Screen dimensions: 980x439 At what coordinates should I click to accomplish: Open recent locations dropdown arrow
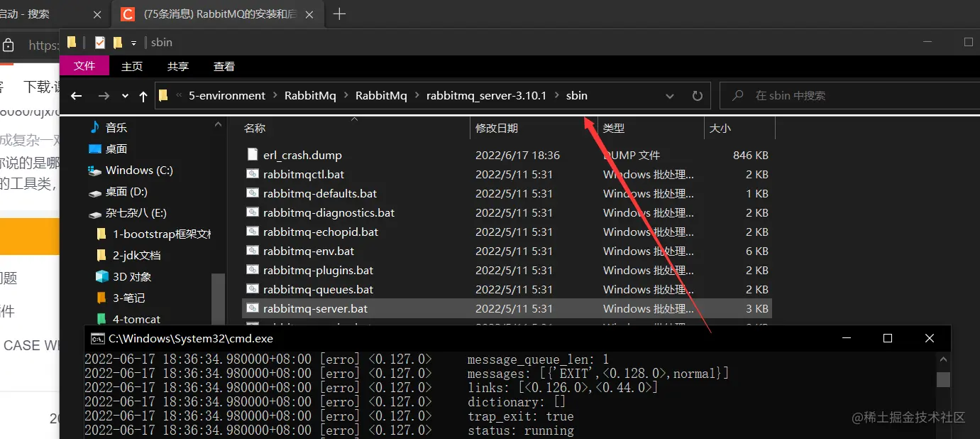point(125,96)
